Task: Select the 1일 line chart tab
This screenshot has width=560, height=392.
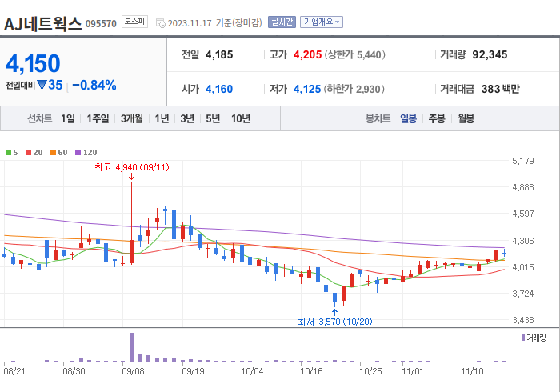Action: click(x=68, y=118)
